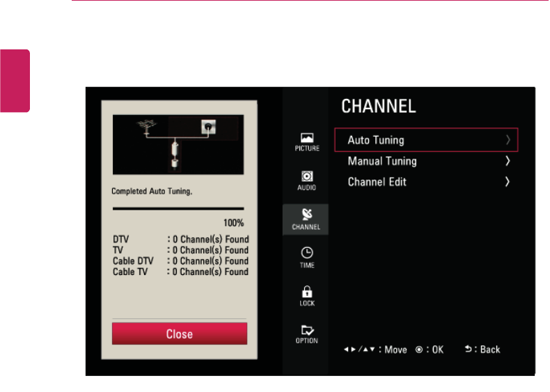The height and width of the screenshot is (392, 550).
Task: Click the OK circle button hint
Action: click(430, 350)
